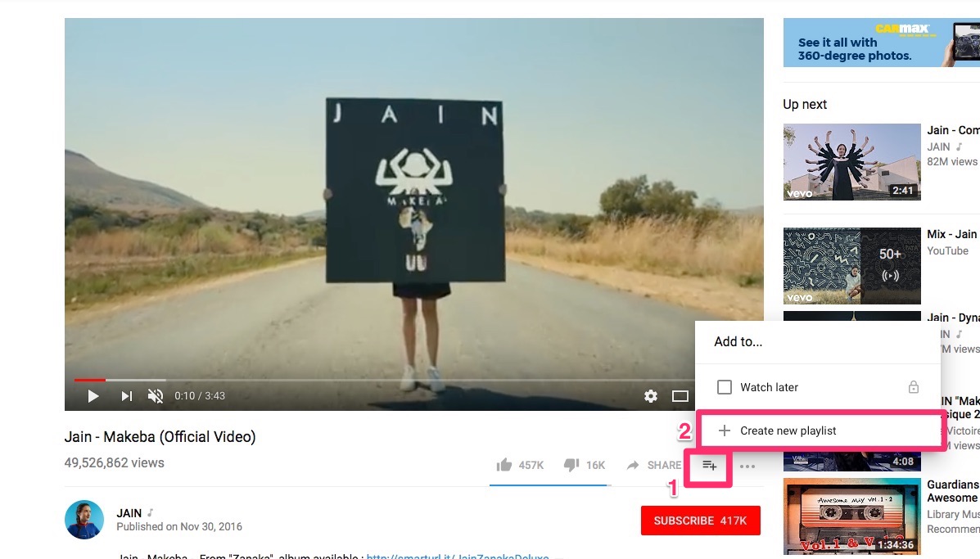This screenshot has width=980, height=559.
Task: Unmute the video volume icon
Action: [155, 396]
